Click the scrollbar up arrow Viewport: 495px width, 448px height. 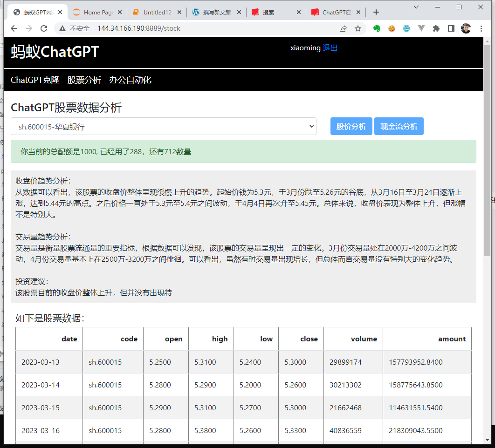tap(488, 41)
